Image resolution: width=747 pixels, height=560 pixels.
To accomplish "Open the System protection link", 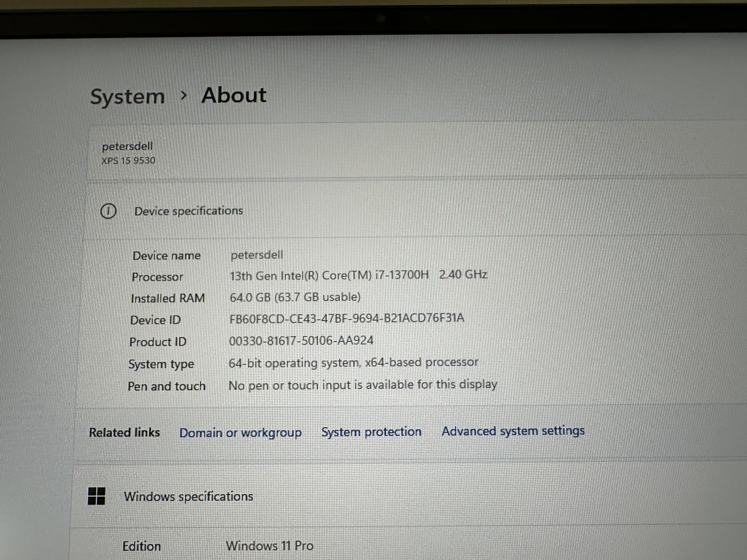I will (x=371, y=431).
